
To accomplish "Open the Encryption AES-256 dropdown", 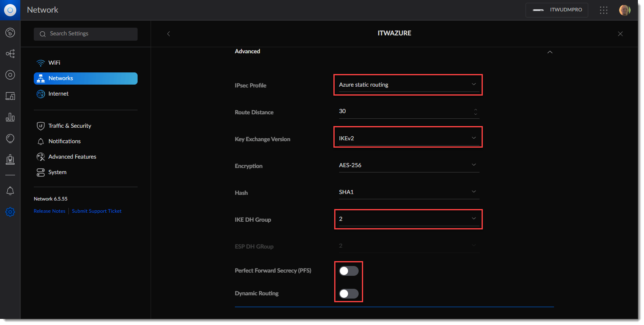I will coord(409,165).
